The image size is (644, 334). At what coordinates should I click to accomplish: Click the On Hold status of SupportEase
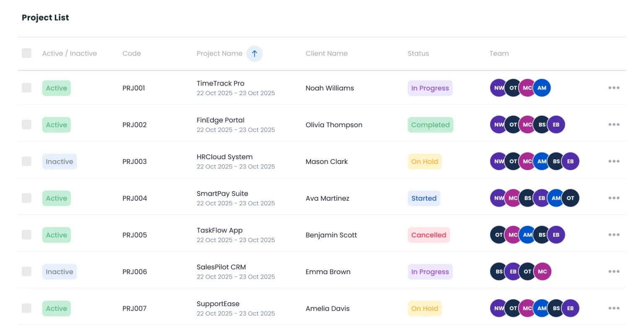pos(425,308)
